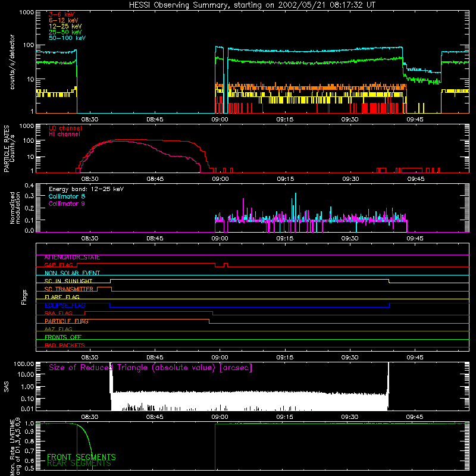Viewport: 476px width, 476px height.
Task: Click the 'Normalized modulation' axis title
Action: [x=15, y=208]
